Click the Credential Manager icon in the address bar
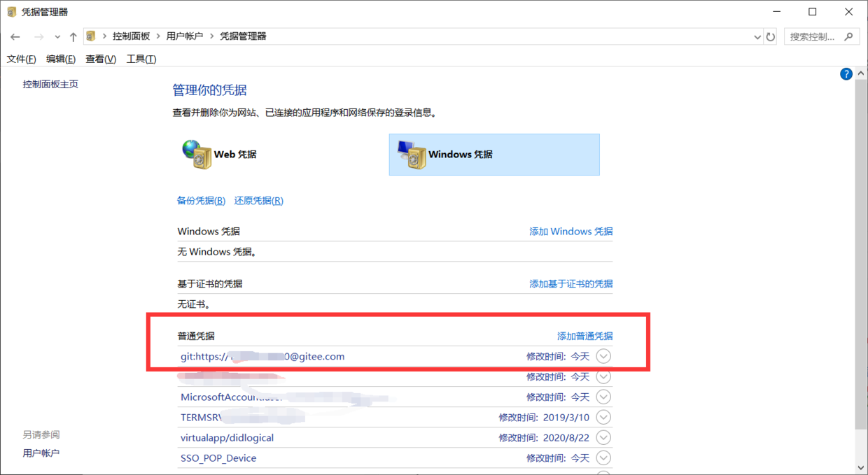The width and height of the screenshot is (868, 475). [91, 36]
